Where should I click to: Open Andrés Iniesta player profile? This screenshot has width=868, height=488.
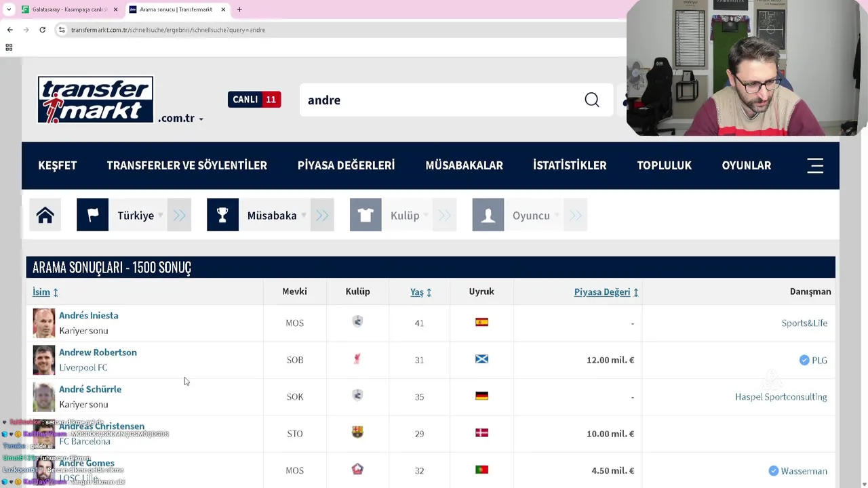[x=89, y=316]
